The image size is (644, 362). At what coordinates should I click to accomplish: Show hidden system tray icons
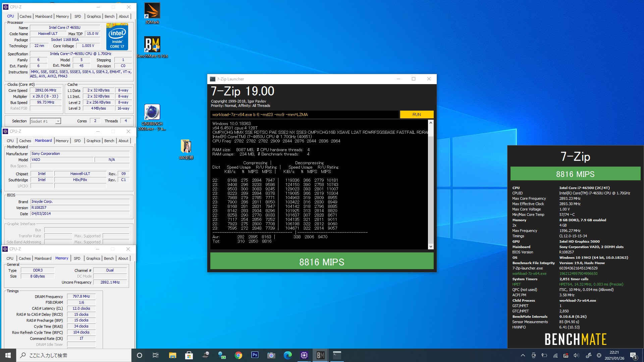pos(523,355)
